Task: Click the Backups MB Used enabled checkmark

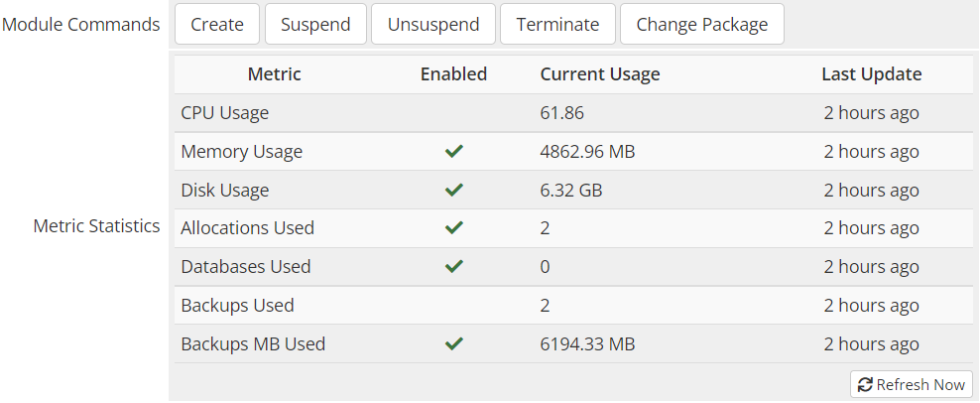Action: point(454,344)
